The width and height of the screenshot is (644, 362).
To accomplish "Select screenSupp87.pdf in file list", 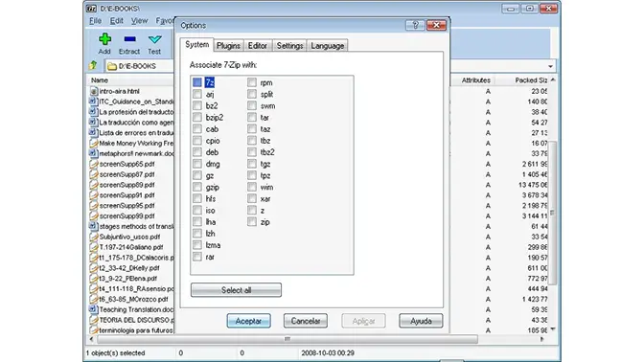I will [126, 174].
